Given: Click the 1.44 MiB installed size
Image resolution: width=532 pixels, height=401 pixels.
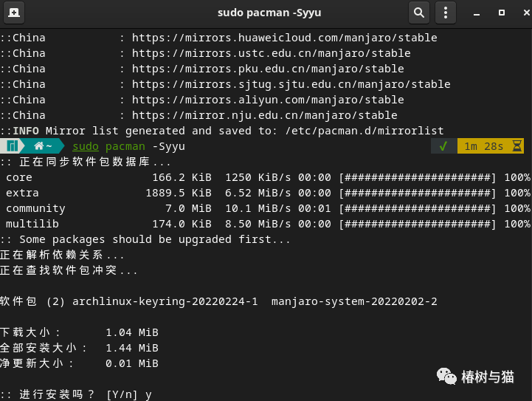Looking at the screenshot, I should click(x=132, y=348).
